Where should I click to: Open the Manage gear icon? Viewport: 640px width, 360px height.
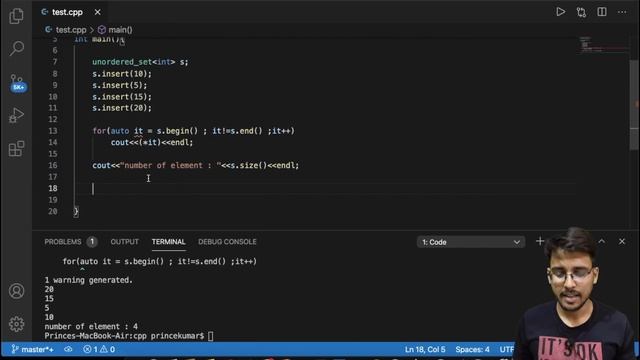pyautogui.click(x=16, y=324)
